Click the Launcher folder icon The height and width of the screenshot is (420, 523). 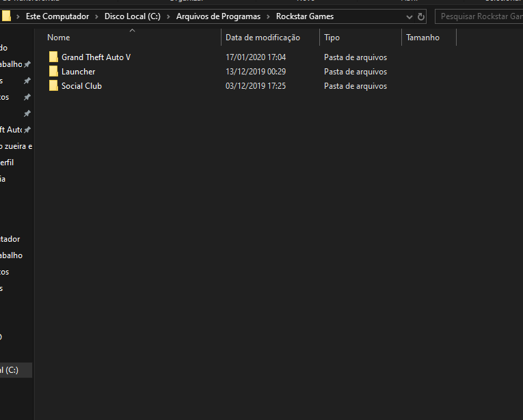53,72
